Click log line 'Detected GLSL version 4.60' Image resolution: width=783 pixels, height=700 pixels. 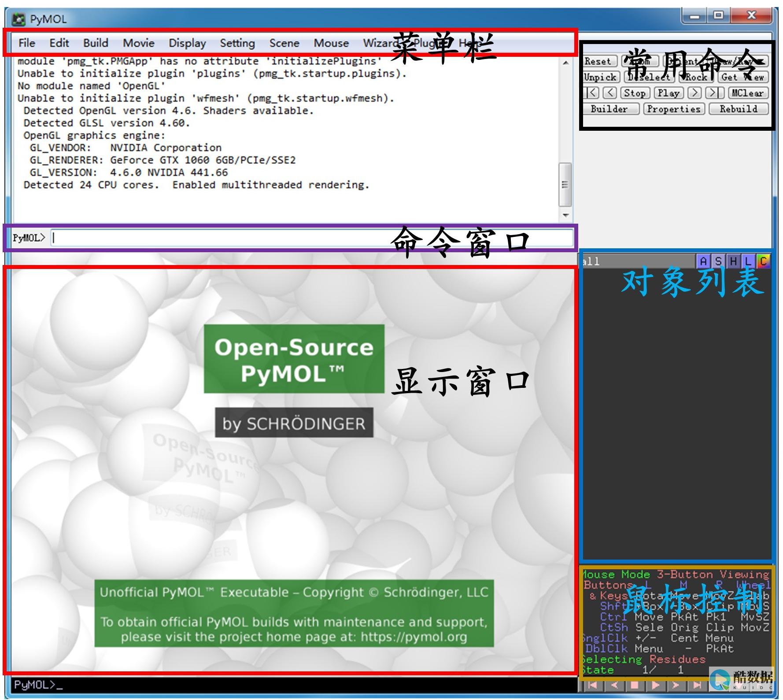point(107,123)
